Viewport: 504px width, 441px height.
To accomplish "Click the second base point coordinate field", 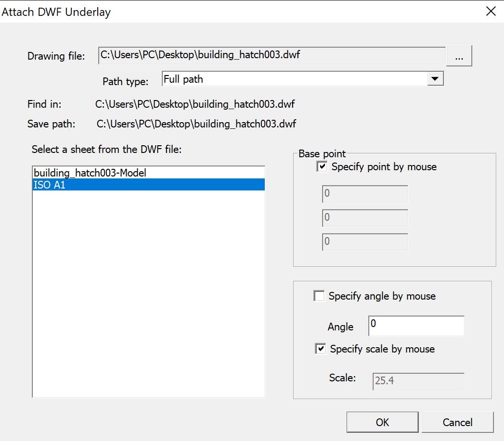I will pyautogui.click(x=364, y=218).
